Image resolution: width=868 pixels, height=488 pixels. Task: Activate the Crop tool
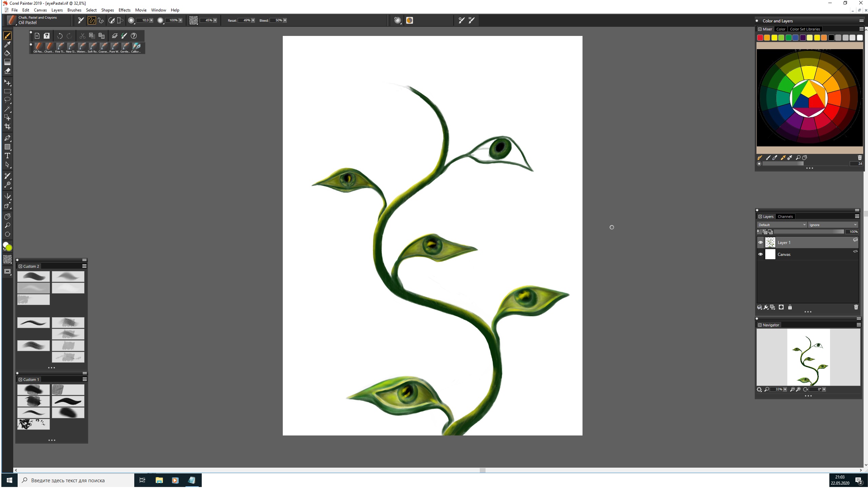tap(7, 127)
